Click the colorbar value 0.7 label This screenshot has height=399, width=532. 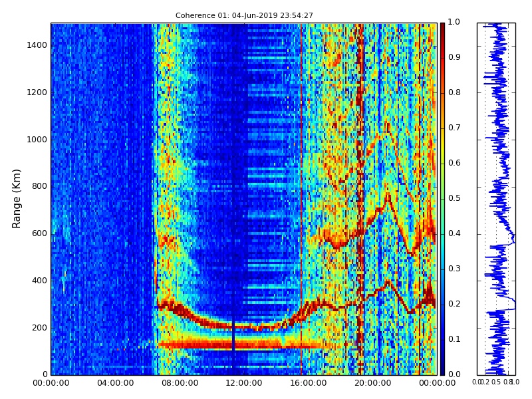point(454,128)
